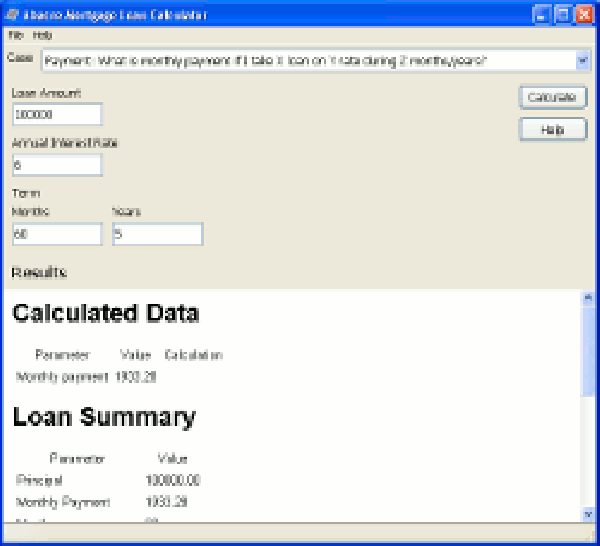Focus the Years term field
This screenshot has height=546, width=600.
coord(158,234)
